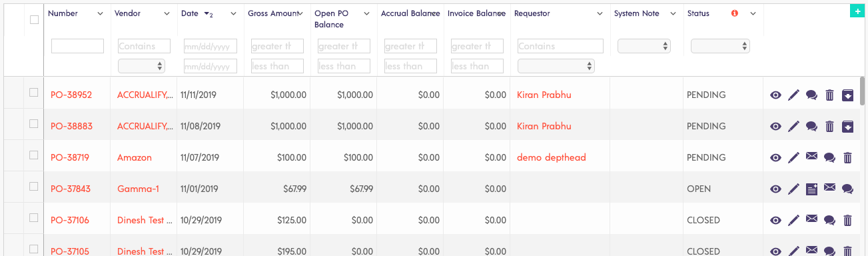Archive PO-38883 using the box icon
The image size is (868, 256).
click(x=847, y=127)
